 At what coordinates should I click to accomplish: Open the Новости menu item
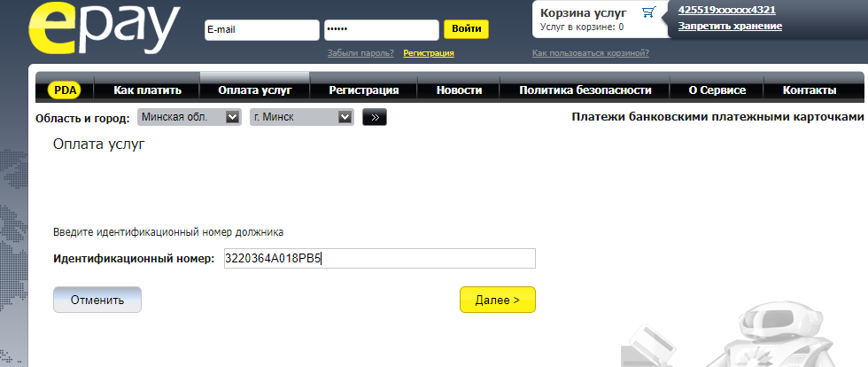[459, 90]
